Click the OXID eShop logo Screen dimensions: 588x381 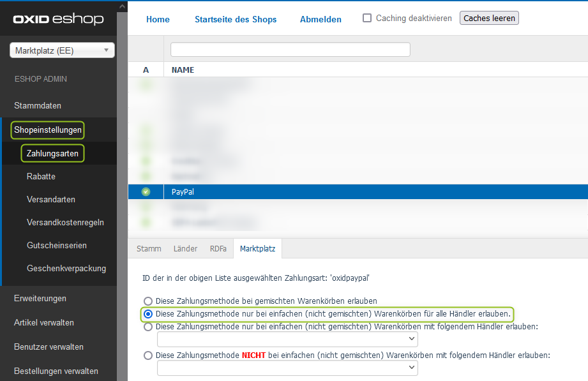[59, 19]
